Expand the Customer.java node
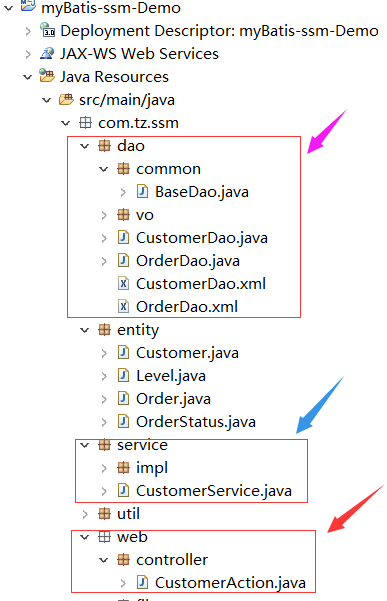 pyautogui.click(x=104, y=353)
